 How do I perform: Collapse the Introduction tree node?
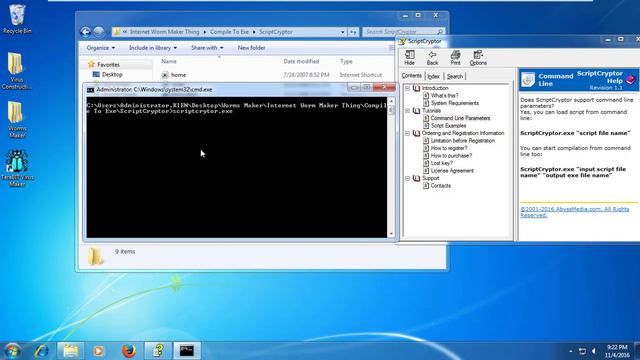407,88
